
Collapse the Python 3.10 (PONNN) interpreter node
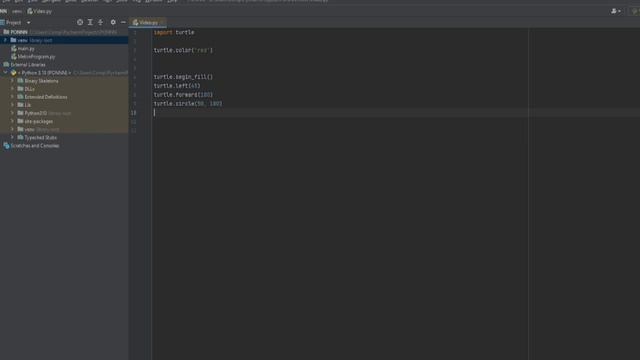(5, 73)
